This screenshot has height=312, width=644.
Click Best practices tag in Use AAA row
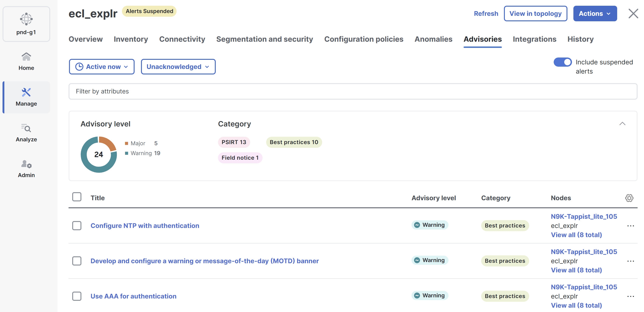point(505,296)
